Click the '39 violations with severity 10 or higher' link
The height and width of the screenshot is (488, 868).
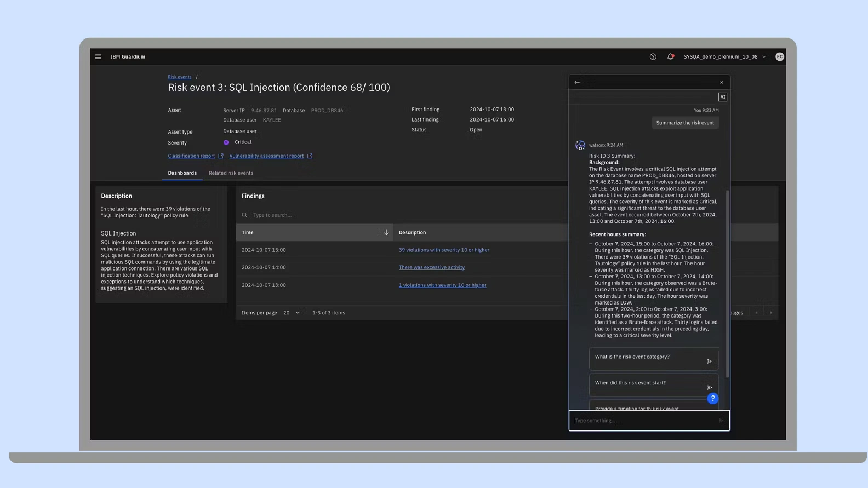[x=444, y=250]
